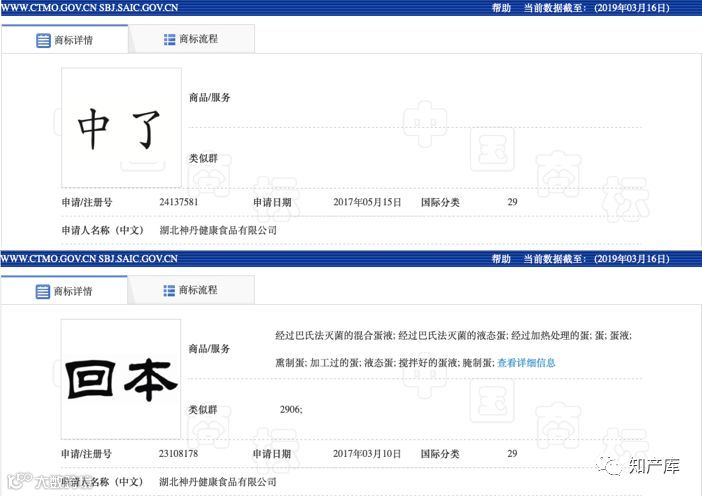Click 商标流程 list icon in top panel

coord(170,39)
